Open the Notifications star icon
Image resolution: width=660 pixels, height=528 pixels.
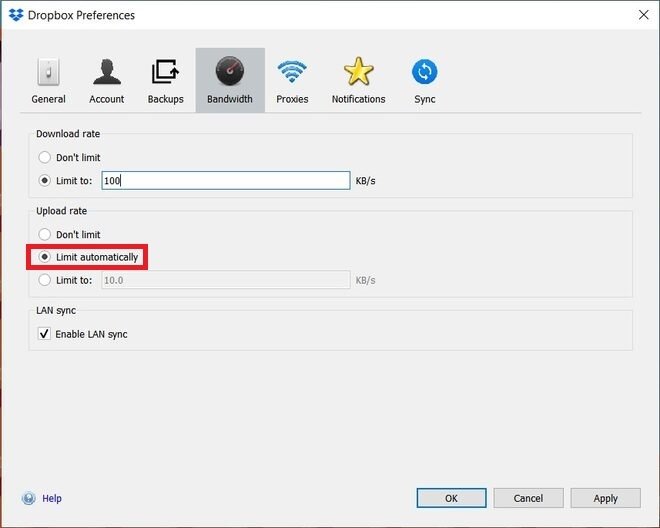358,71
